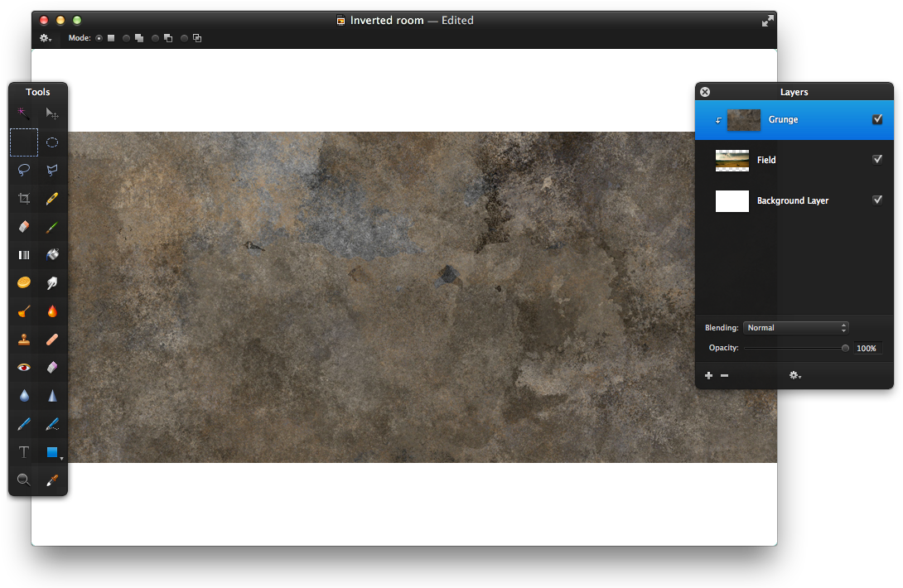Viewport: 903px width, 588px height.
Task: Select the Clone Stamp tool
Action: click(24, 340)
